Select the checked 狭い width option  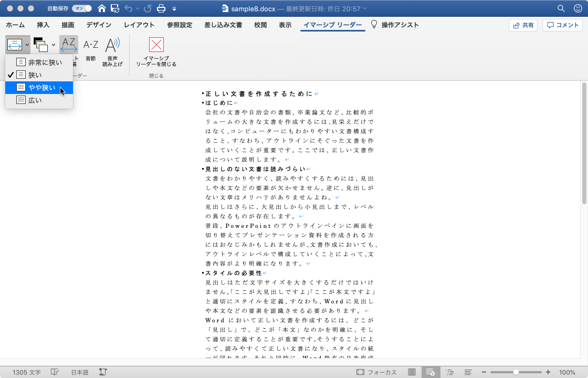pyautogui.click(x=39, y=75)
